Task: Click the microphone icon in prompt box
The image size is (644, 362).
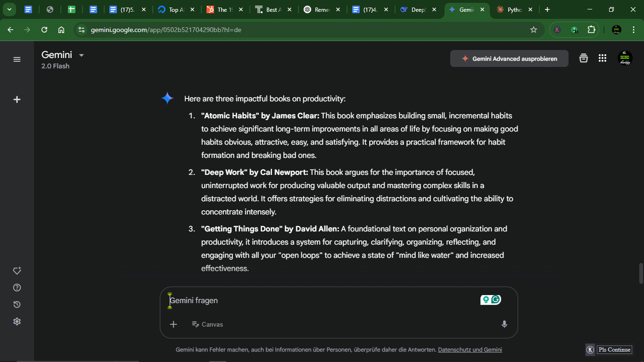Action: click(504, 324)
